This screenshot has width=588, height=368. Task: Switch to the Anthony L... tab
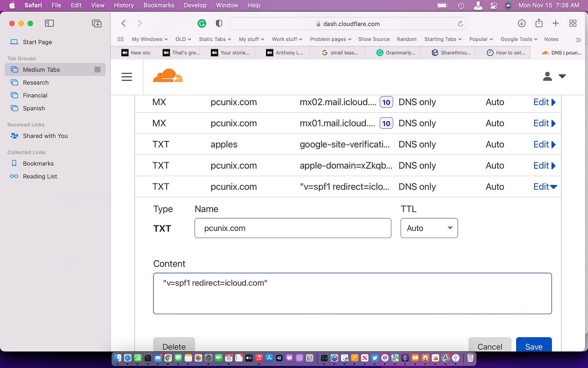click(x=282, y=53)
